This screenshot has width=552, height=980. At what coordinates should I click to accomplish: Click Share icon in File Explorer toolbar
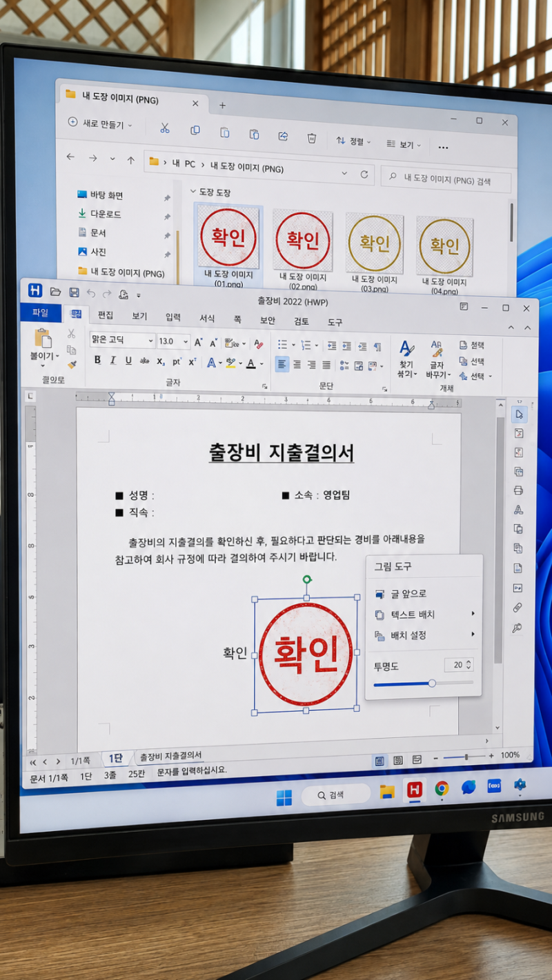(x=283, y=136)
